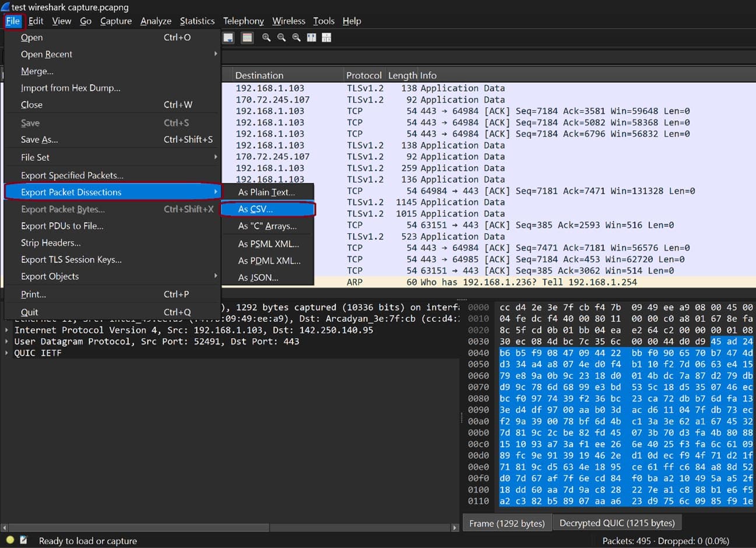Open the Tools menu
The height and width of the screenshot is (548, 756).
click(324, 21)
